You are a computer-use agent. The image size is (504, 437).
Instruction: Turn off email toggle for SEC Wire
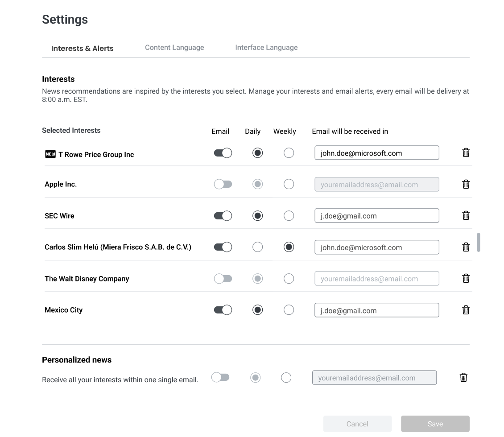pos(223,216)
